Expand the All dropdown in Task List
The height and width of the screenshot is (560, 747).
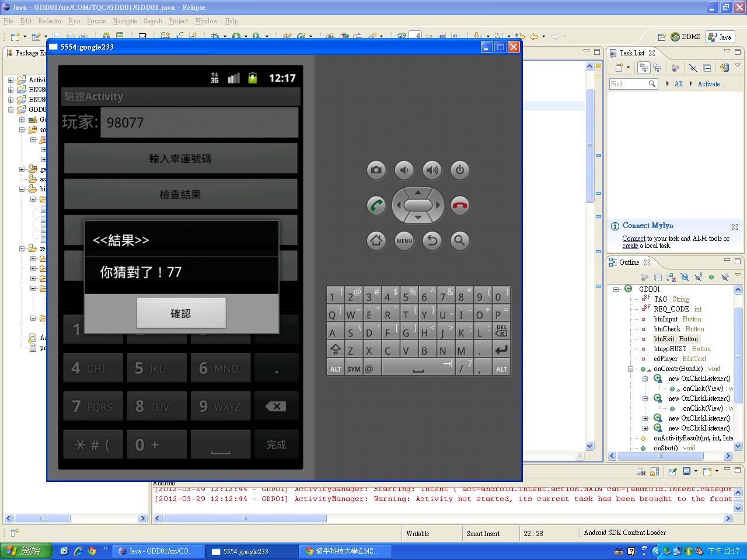tap(668, 84)
